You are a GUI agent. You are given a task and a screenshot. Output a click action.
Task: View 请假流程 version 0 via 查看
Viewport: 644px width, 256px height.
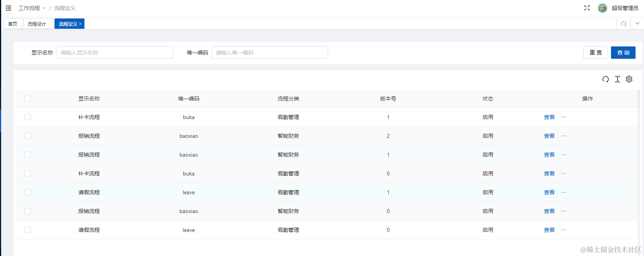[x=549, y=230]
